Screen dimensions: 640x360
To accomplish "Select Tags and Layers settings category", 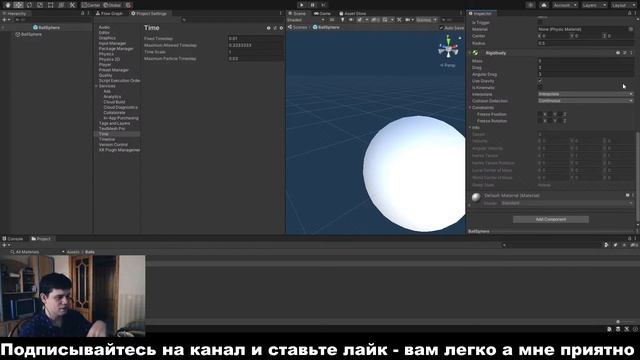I will pos(114,123).
